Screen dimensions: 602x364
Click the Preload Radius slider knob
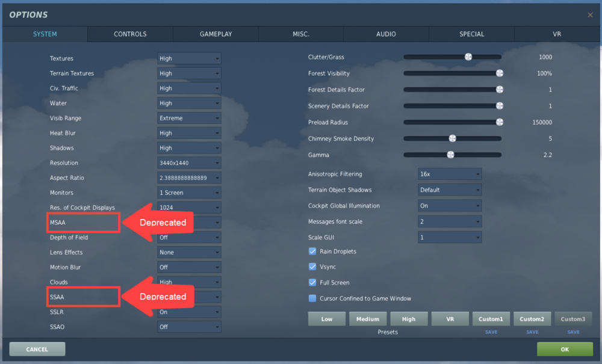click(500, 122)
